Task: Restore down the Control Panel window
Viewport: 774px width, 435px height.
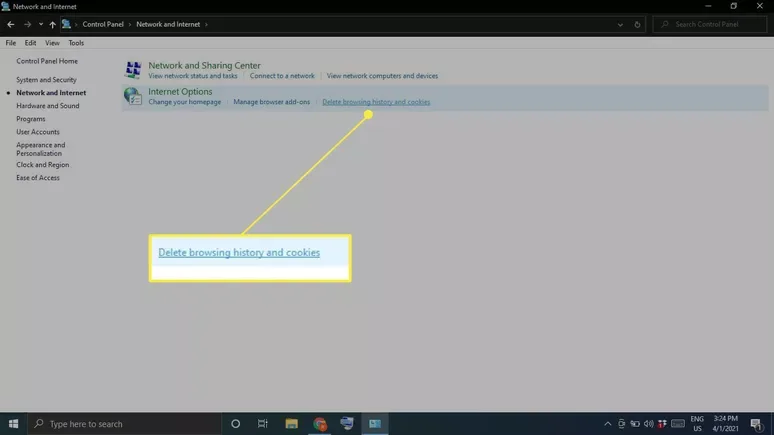Action: 734,6
